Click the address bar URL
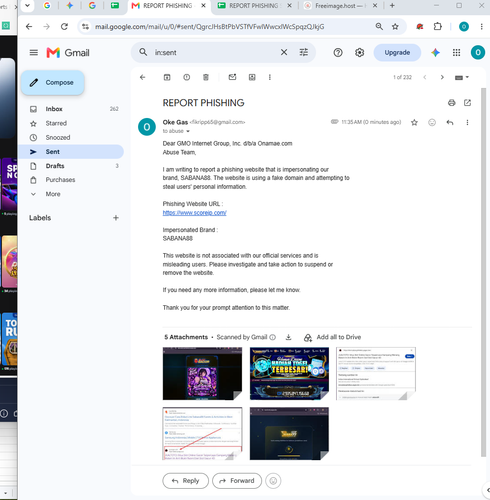 [209, 26]
